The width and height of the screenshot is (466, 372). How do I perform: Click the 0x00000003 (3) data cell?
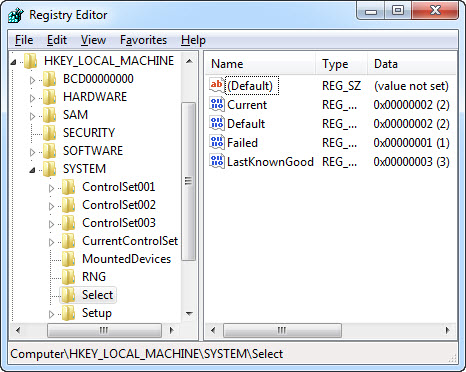pos(411,162)
